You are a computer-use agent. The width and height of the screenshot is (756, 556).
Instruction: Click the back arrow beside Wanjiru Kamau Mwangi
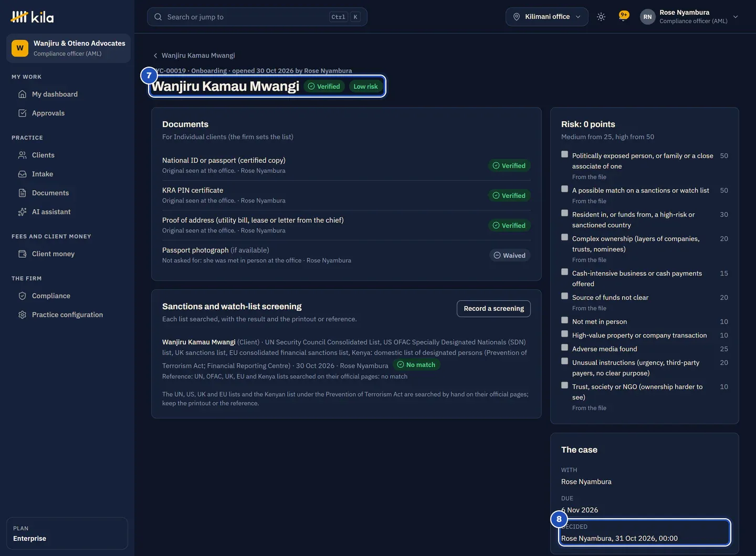click(155, 56)
